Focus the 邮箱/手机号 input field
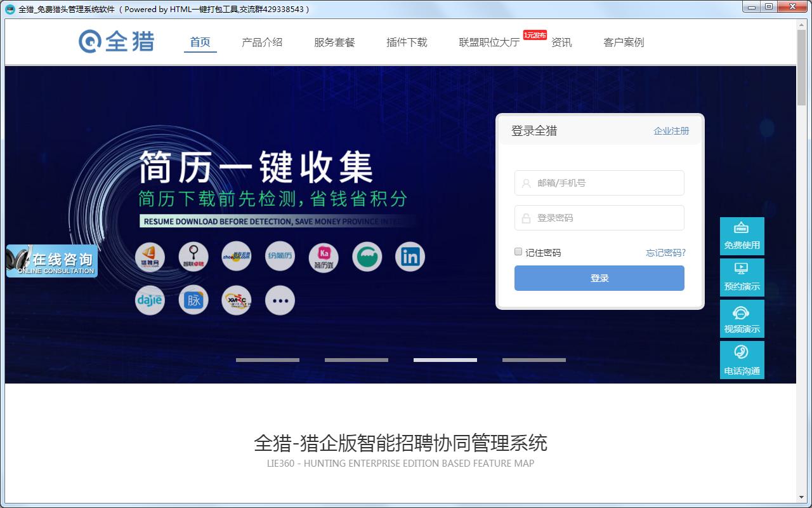 click(x=599, y=183)
